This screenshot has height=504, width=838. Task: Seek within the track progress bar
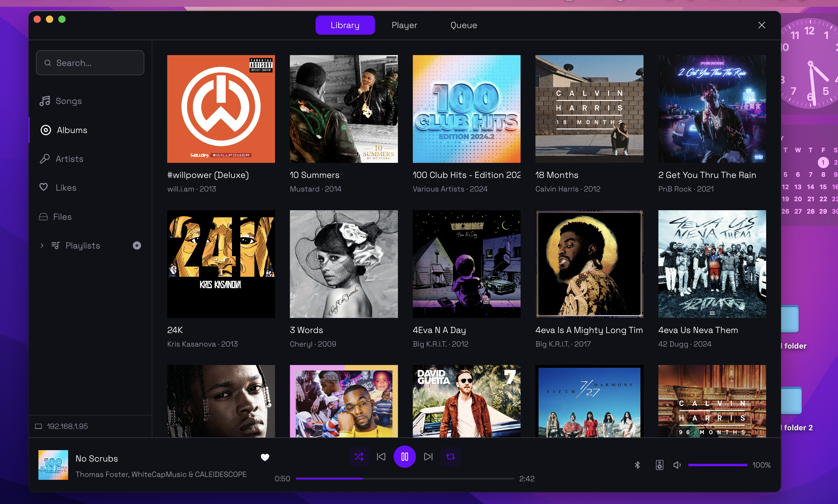[x=405, y=479]
